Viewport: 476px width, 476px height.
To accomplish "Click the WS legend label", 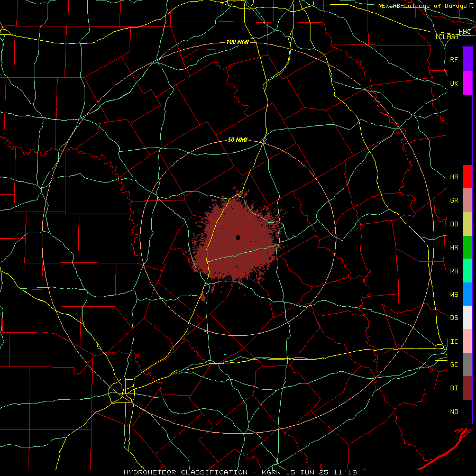I will (454, 295).
